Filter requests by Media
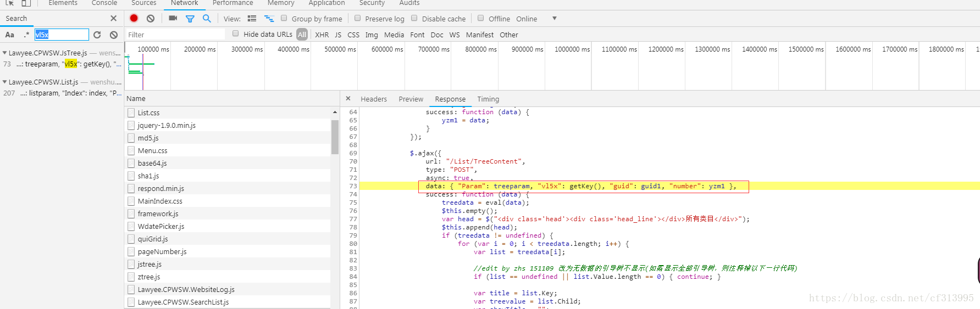This screenshot has width=980, height=309. pos(394,35)
